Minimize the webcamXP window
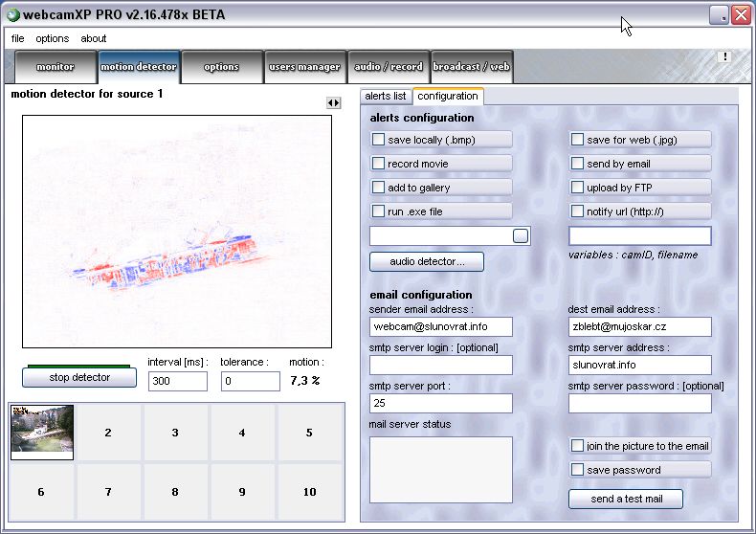Screen dimensions: 756x534 tap(719, 15)
